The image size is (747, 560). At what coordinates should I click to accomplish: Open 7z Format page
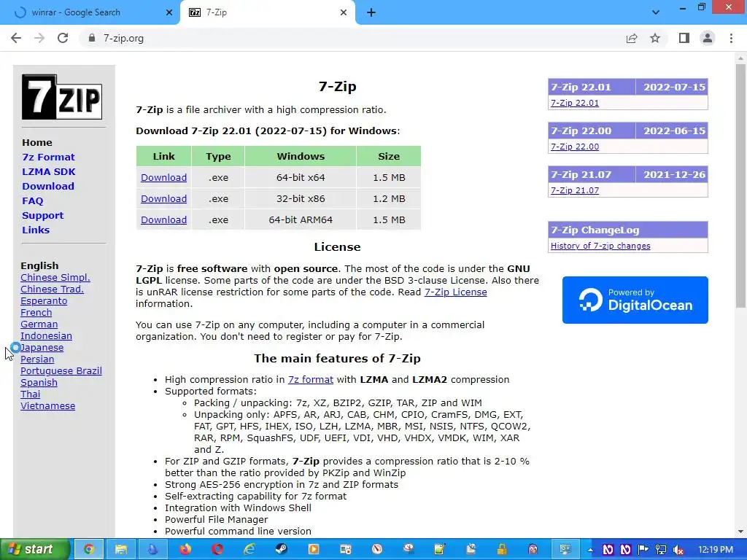[x=48, y=157]
